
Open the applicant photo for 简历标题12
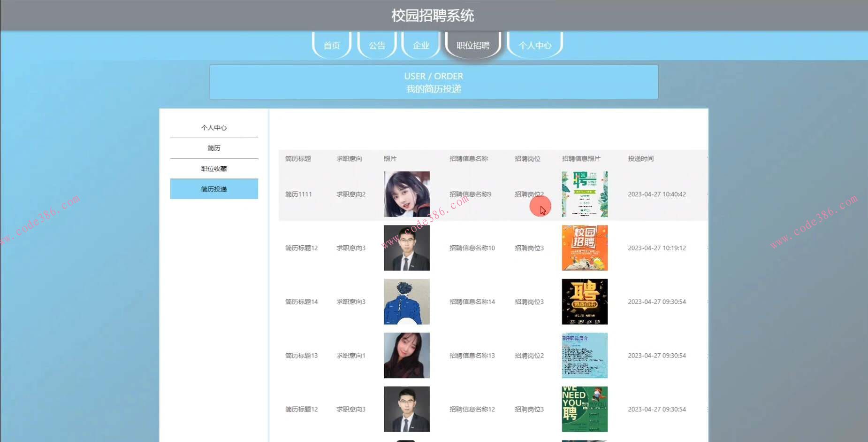(x=406, y=248)
